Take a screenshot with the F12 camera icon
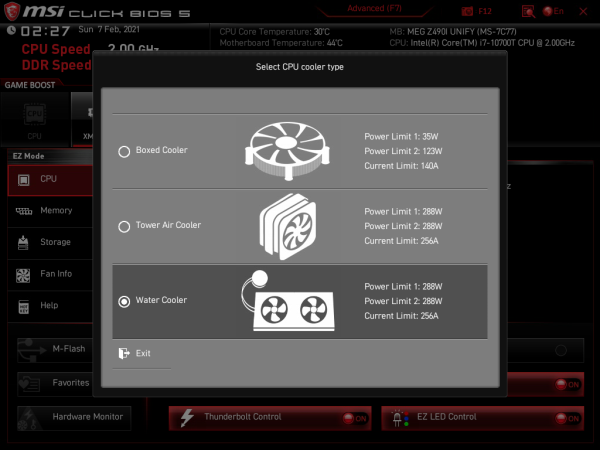 click(x=467, y=11)
